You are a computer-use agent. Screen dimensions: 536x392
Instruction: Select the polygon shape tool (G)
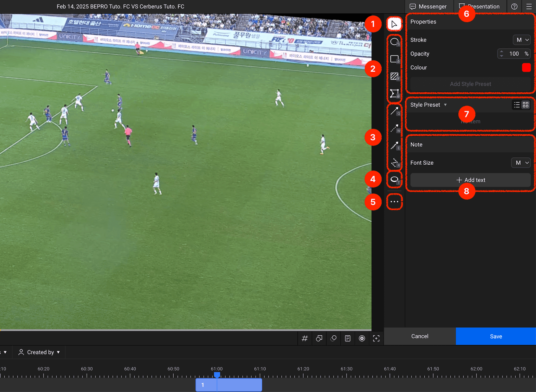pyautogui.click(x=394, y=93)
